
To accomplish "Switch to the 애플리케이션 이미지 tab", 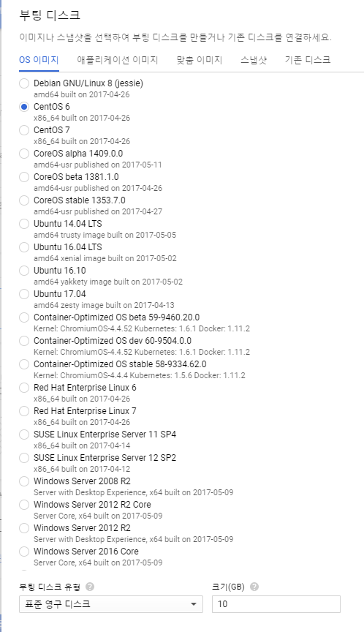I will pos(118,60).
